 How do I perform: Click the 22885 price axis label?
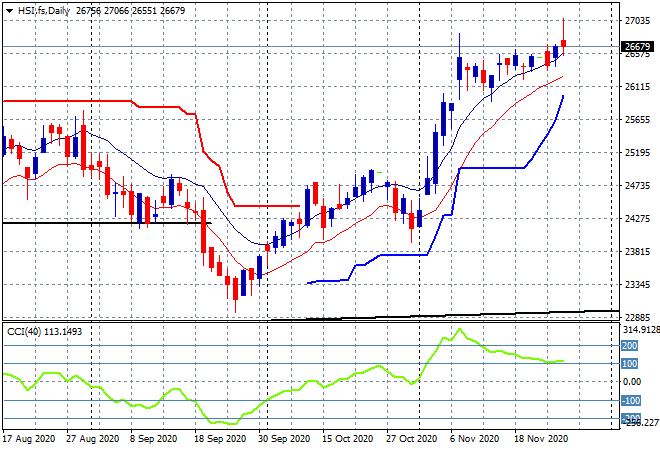pyautogui.click(x=637, y=317)
